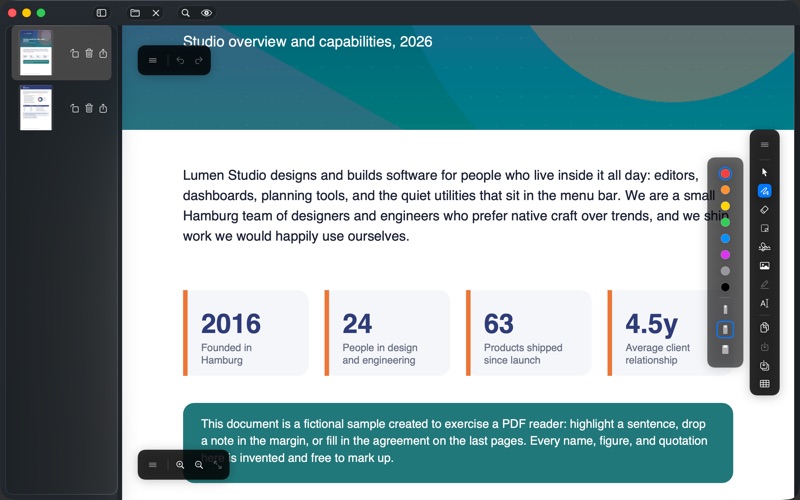The width and height of the screenshot is (800, 500).
Task: Click the "63" products shipped figure
Action: [x=498, y=323]
